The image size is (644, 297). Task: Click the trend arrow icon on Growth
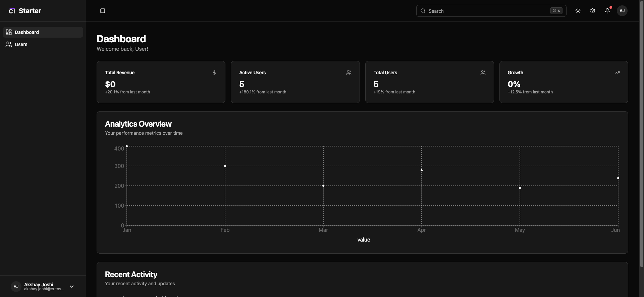coord(617,73)
